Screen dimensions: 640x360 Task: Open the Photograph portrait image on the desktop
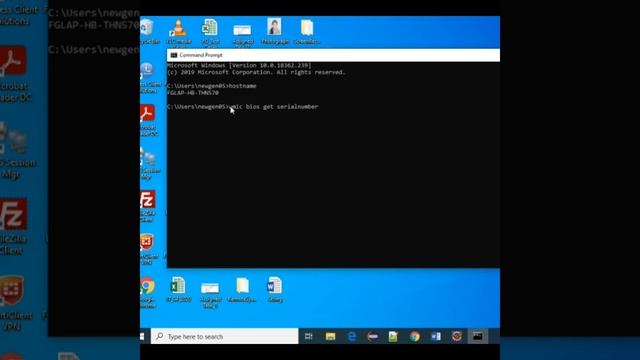pos(274,31)
